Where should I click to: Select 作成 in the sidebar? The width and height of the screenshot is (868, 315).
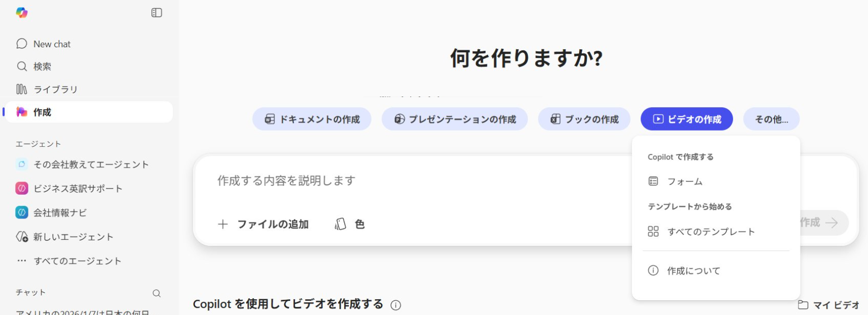(x=43, y=112)
